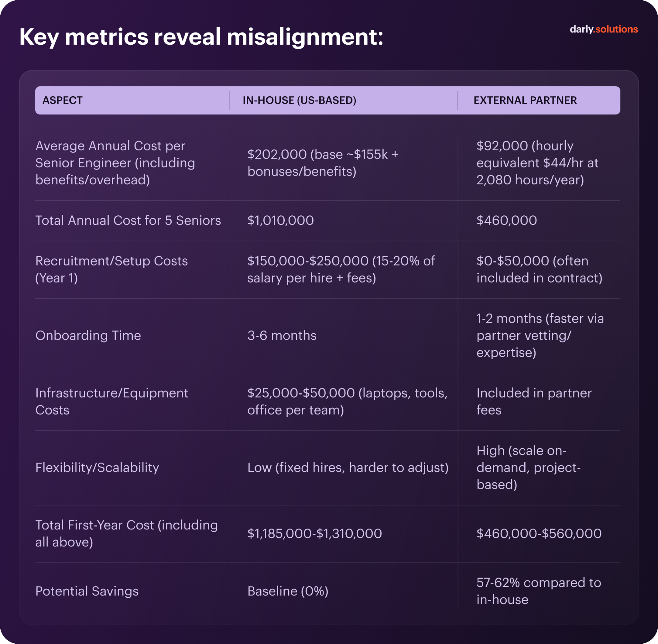
Task: Click the Average Annual Cost per Senior Engineer label
Action: coord(115,163)
